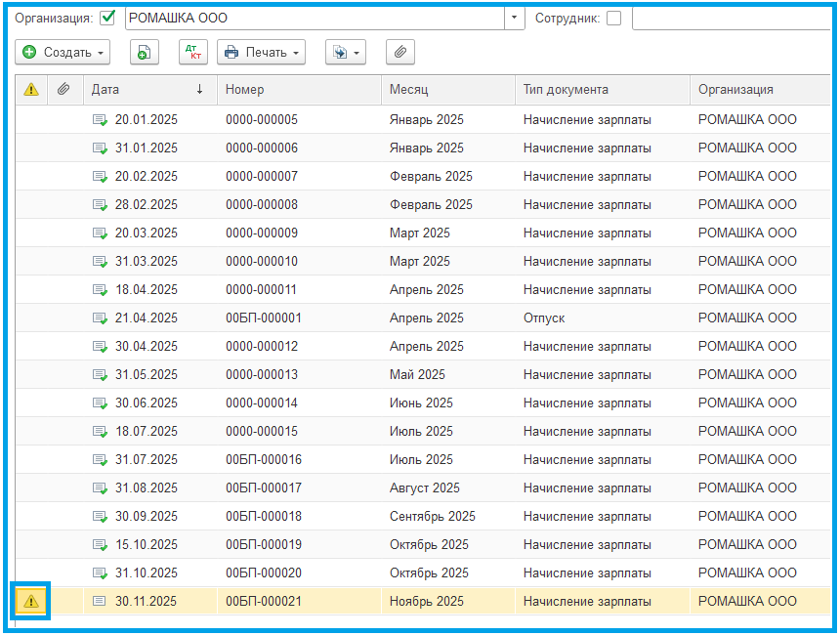Open the Дт/Кт postings view
This screenshot has height=636, width=840.
[193, 53]
